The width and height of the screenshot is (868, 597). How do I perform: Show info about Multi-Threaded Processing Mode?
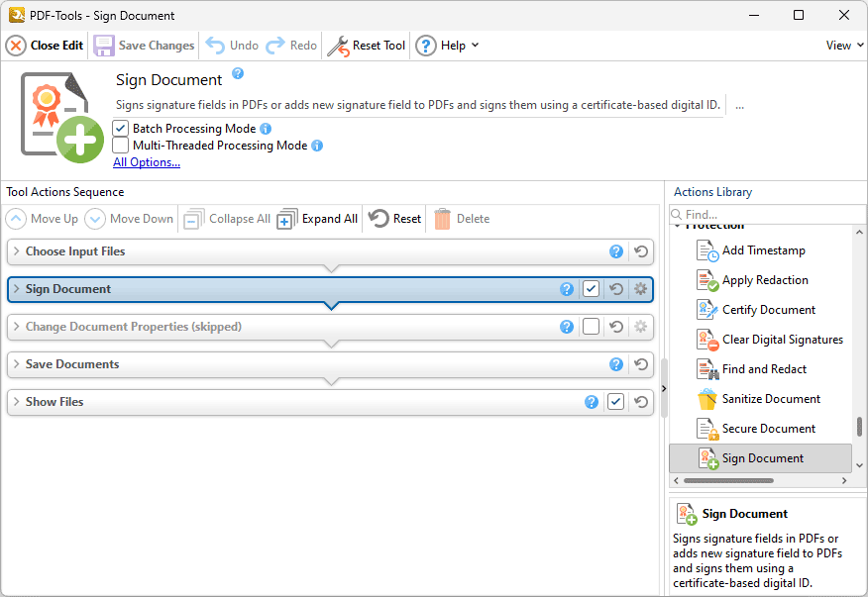pos(317,146)
